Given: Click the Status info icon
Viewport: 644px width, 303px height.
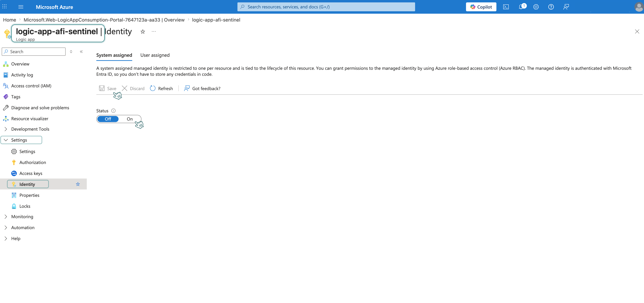Looking at the screenshot, I should (113, 111).
